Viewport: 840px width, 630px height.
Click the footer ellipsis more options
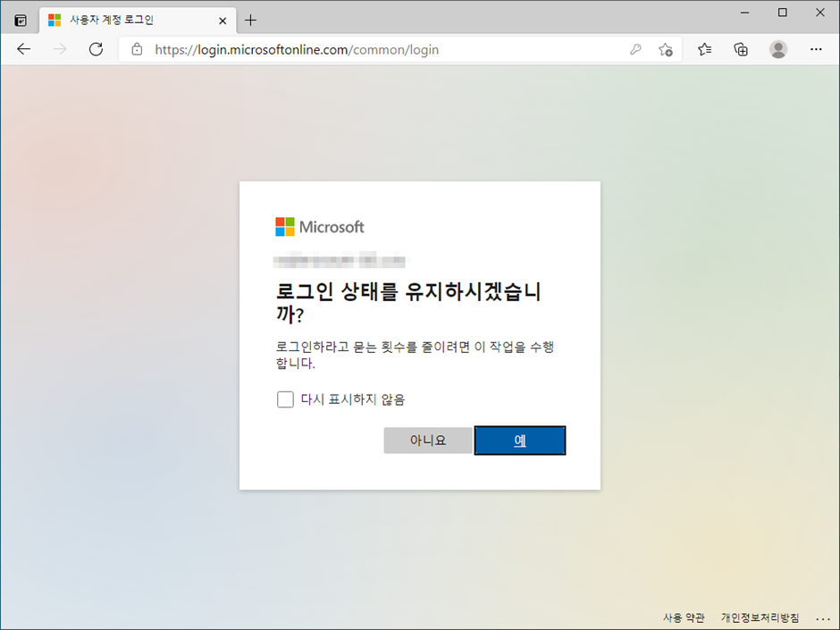(823, 618)
